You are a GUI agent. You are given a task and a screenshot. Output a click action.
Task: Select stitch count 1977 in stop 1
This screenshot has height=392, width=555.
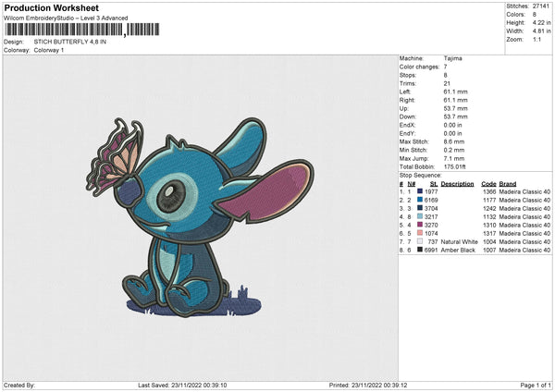click(x=431, y=191)
